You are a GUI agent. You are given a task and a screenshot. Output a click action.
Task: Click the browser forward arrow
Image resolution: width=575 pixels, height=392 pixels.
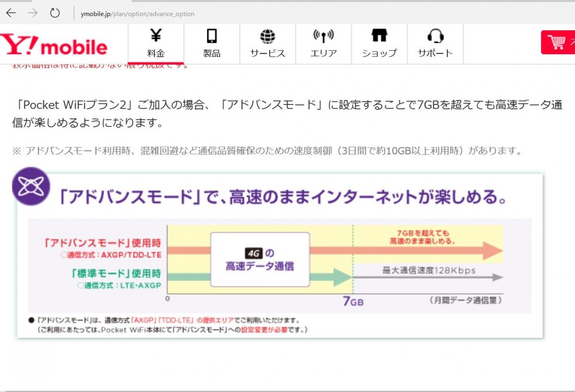pos(33,13)
